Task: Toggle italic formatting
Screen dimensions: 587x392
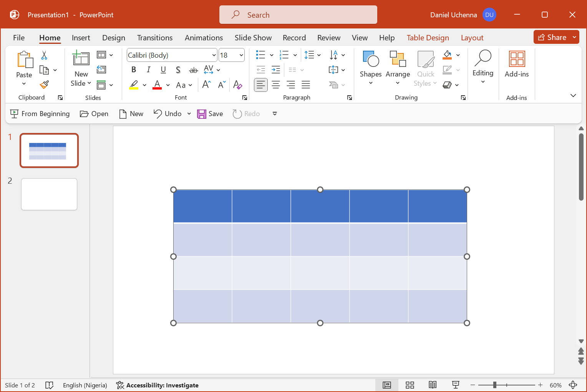Action: pyautogui.click(x=148, y=70)
